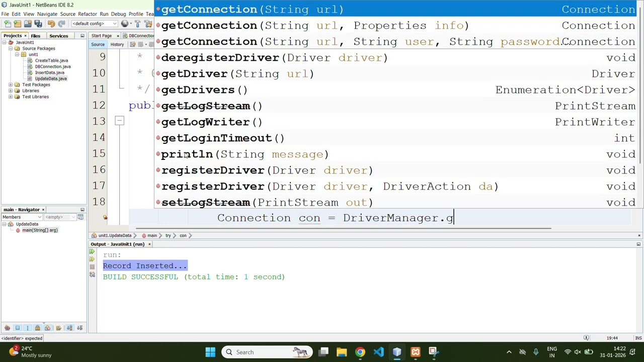Open the empty filter dropdown in Navigator

click(x=59, y=217)
